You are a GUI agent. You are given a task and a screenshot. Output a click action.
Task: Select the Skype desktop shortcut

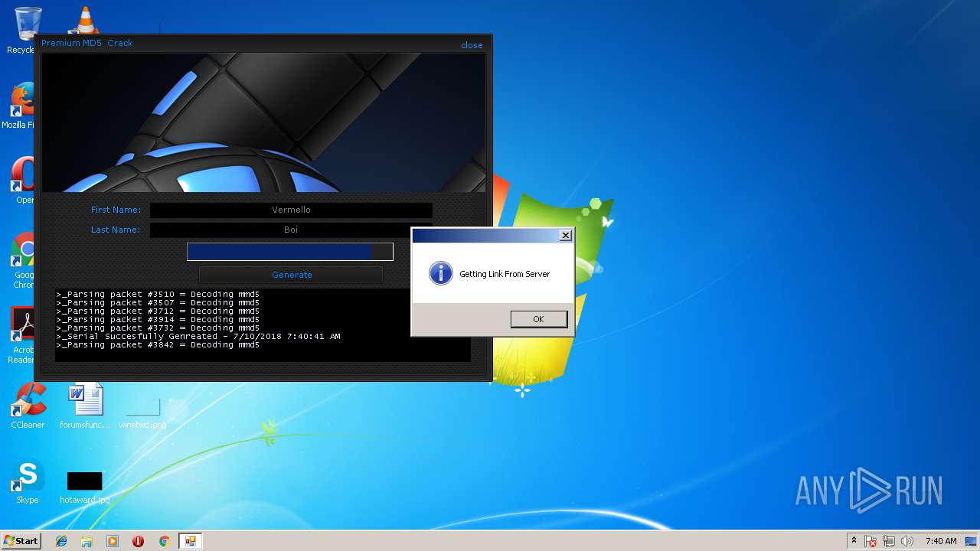point(28,482)
